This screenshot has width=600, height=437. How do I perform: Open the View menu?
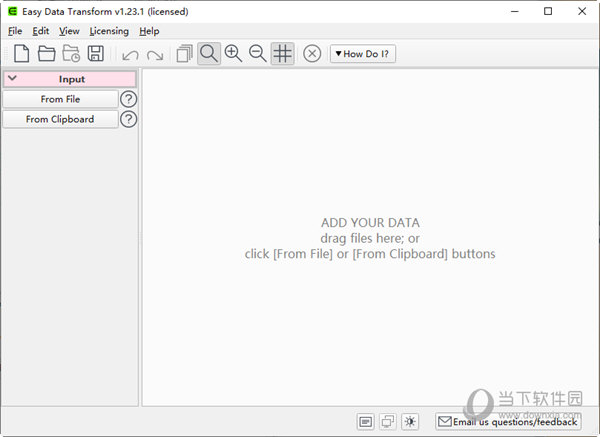[69, 31]
